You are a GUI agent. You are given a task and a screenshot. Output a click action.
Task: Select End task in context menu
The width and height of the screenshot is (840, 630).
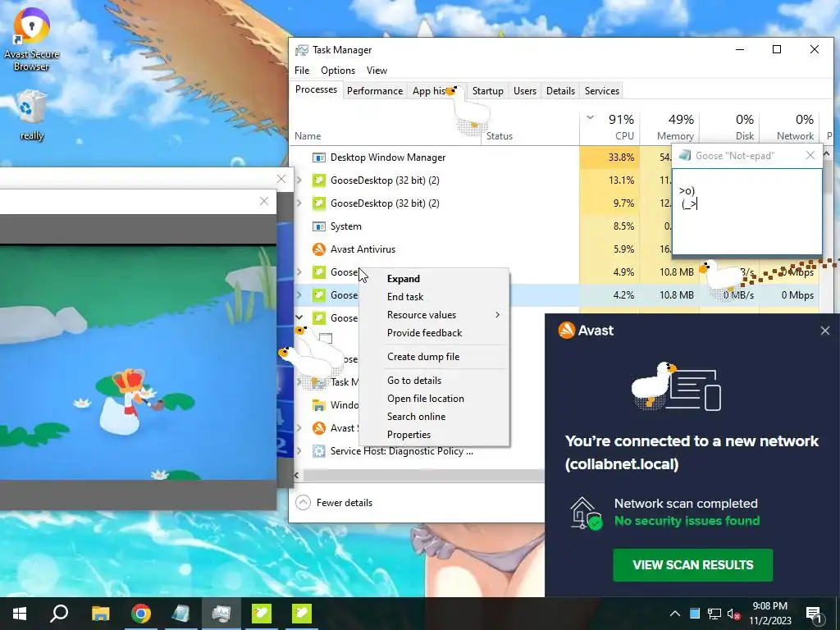[x=434, y=297]
